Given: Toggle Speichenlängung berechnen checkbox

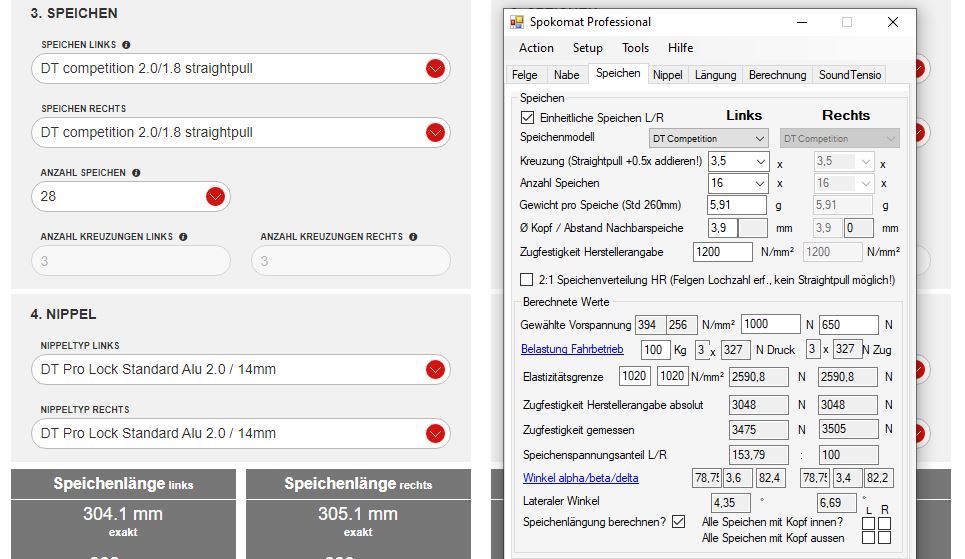Looking at the screenshot, I should click(x=678, y=522).
